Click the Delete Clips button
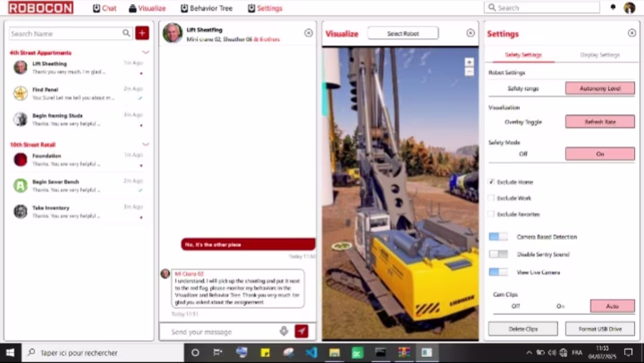Viewport: 644px width, 363px height. click(523, 329)
